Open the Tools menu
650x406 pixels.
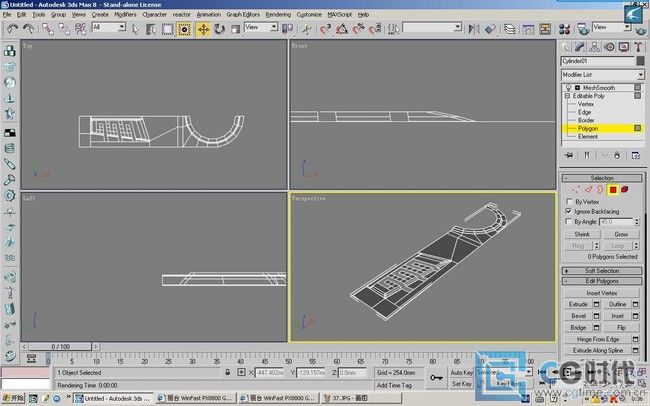[39, 15]
